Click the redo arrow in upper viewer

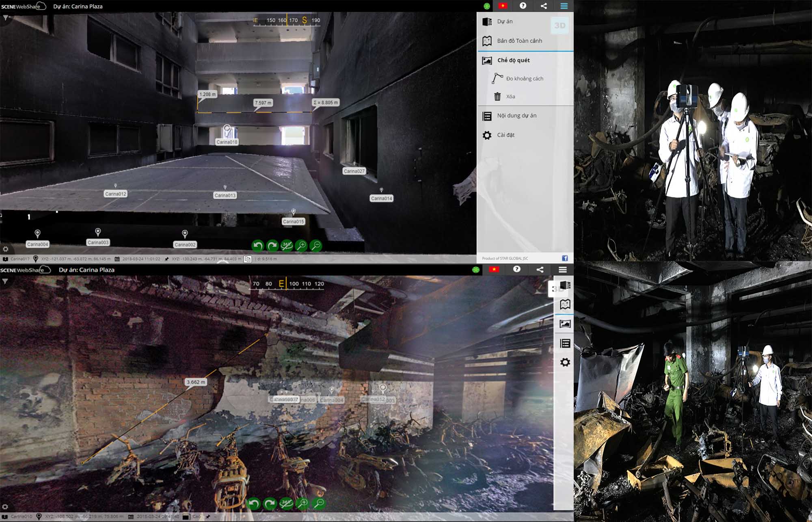coord(272,245)
